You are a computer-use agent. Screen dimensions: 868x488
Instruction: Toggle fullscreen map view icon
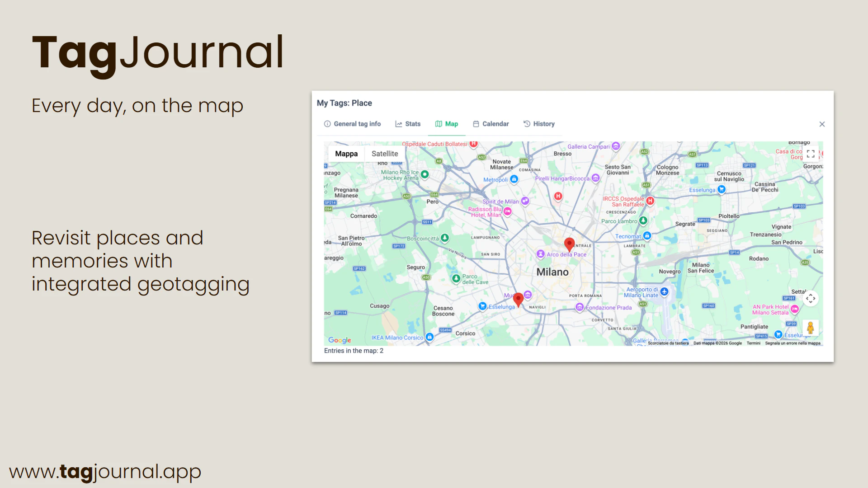(811, 154)
